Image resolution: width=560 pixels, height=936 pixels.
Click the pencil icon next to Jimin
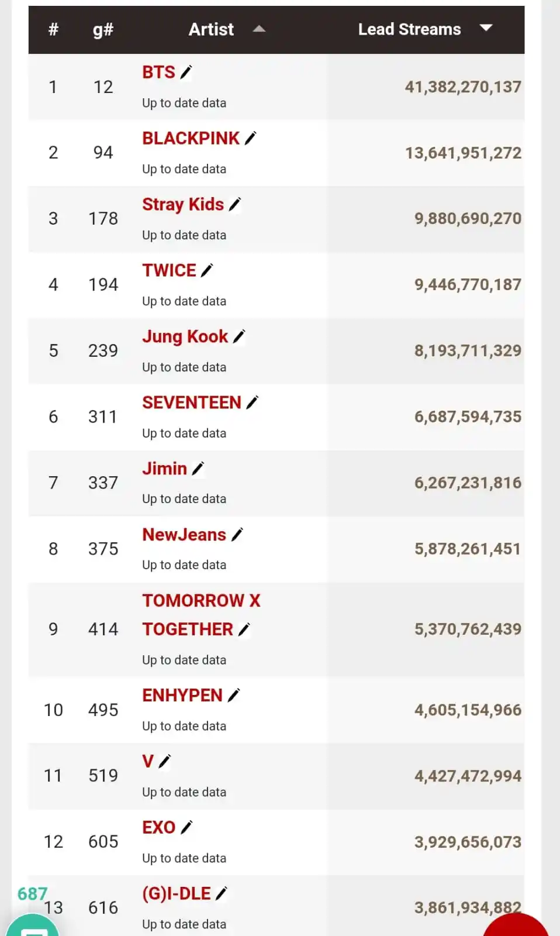198,469
